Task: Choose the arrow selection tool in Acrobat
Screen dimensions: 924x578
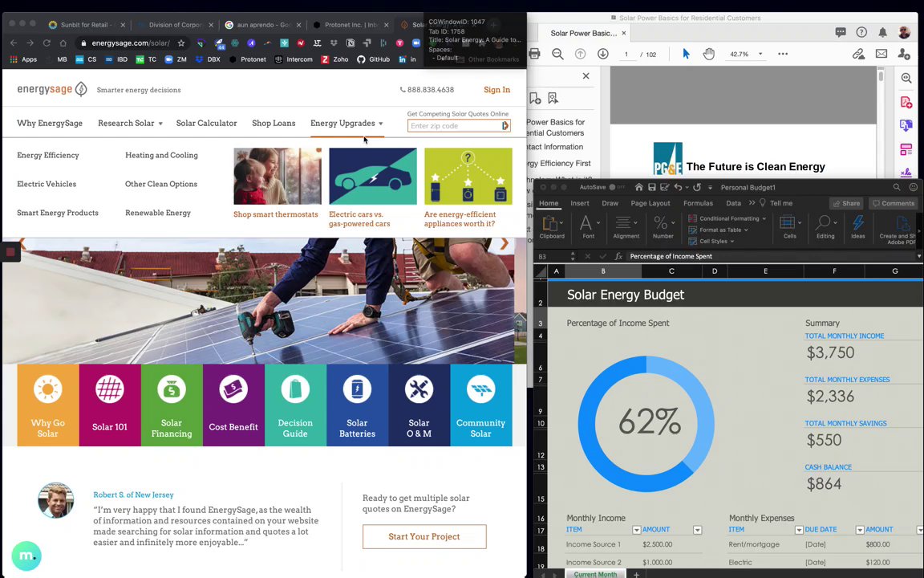Action: (x=686, y=54)
